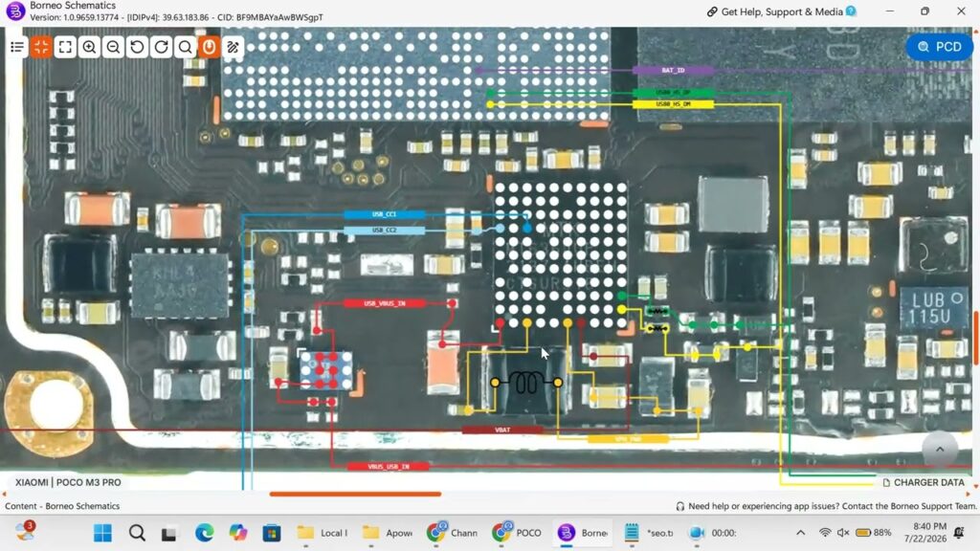Screen dimensions: 980x551
Task: Click the headset support icon in the status bar
Action: (680, 506)
